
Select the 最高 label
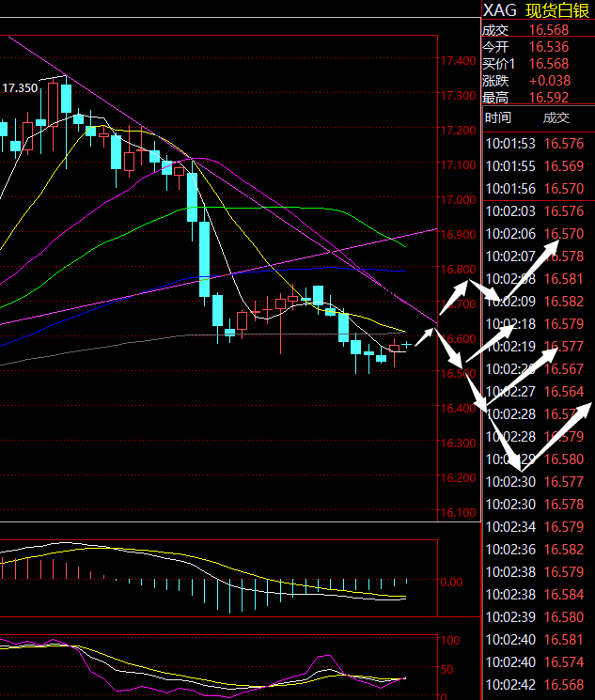(495, 98)
